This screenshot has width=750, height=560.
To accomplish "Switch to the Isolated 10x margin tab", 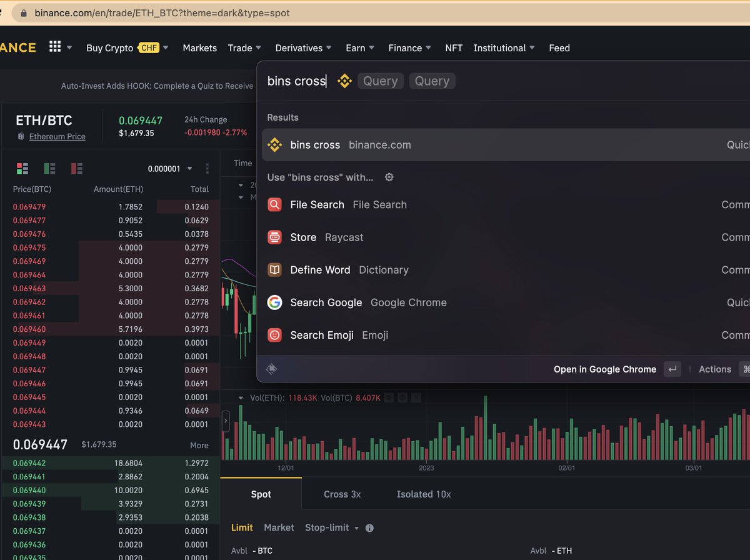I will pyautogui.click(x=424, y=494).
